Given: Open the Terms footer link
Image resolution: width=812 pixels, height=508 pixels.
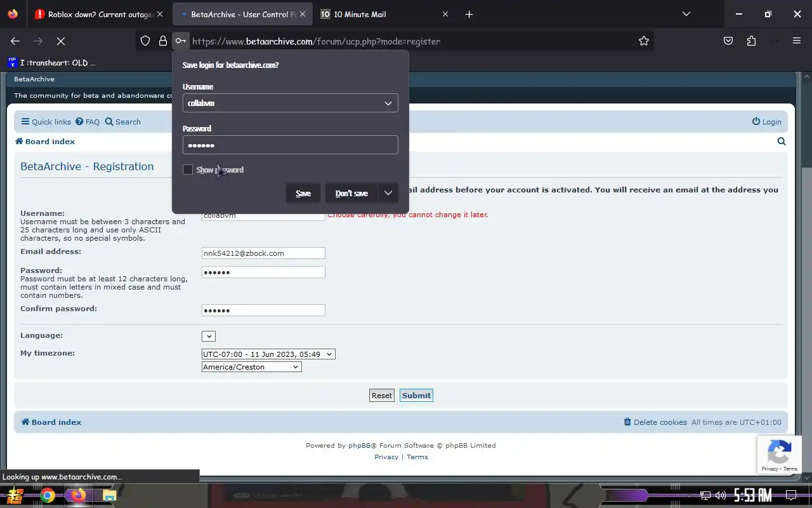Looking at the screenshot, I should (x=417, y=457).
